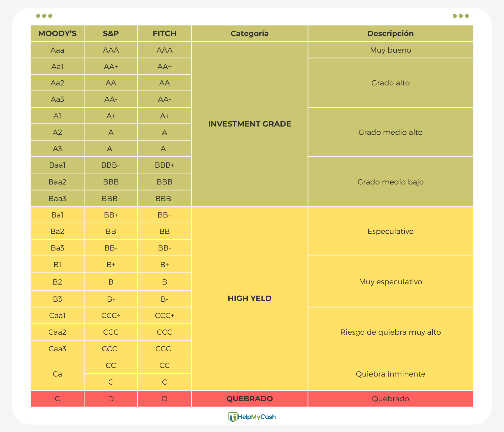This screenshot has width=504, height=432.
Task: Click the Baa3 rating cell
Action: 57,198
